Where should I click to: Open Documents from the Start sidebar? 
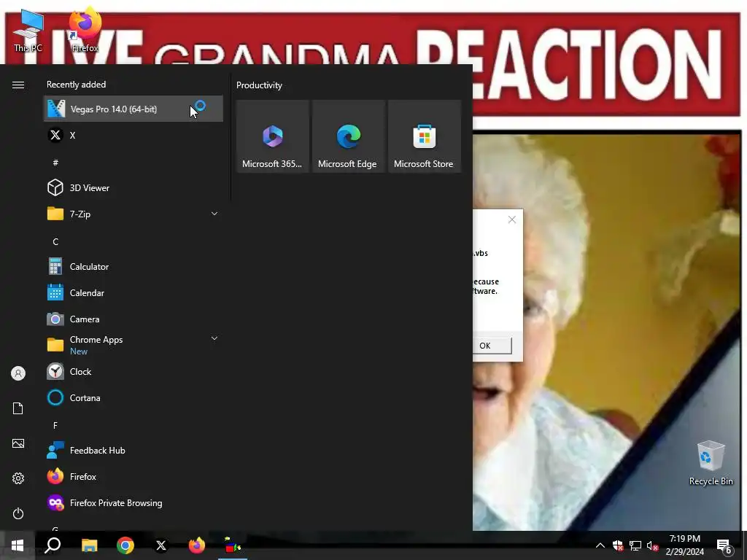pyautogui.click(x=18, y=408)
